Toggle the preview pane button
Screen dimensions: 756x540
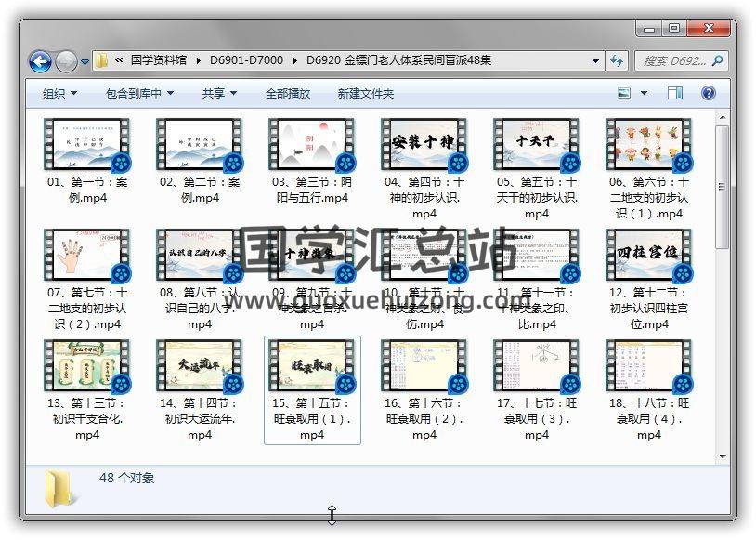675,93
